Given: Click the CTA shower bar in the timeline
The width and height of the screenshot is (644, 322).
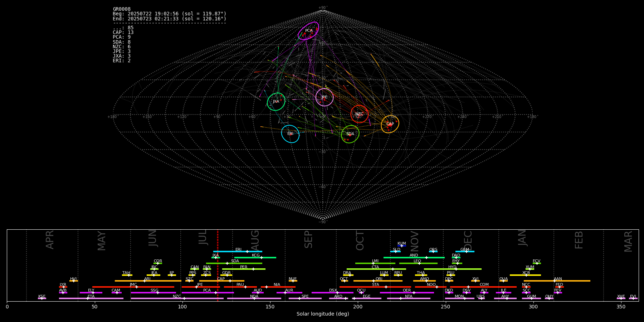Looking at the screenshot, I should tap(376, 269).
